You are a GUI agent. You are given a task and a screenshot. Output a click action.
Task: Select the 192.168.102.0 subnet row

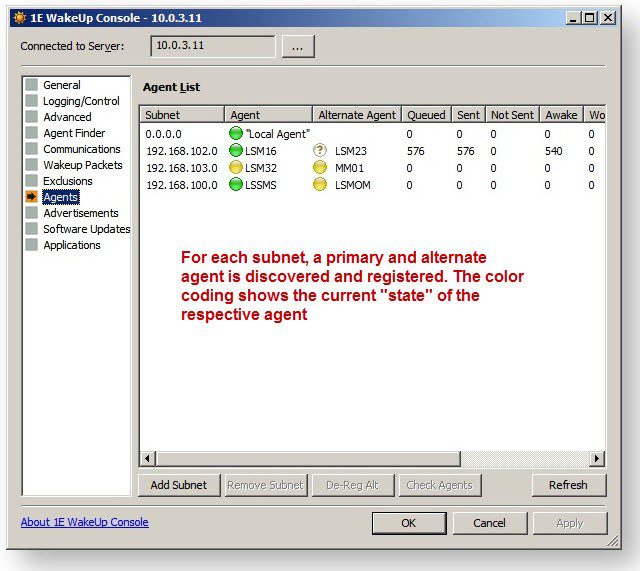(x=372, y=151)
